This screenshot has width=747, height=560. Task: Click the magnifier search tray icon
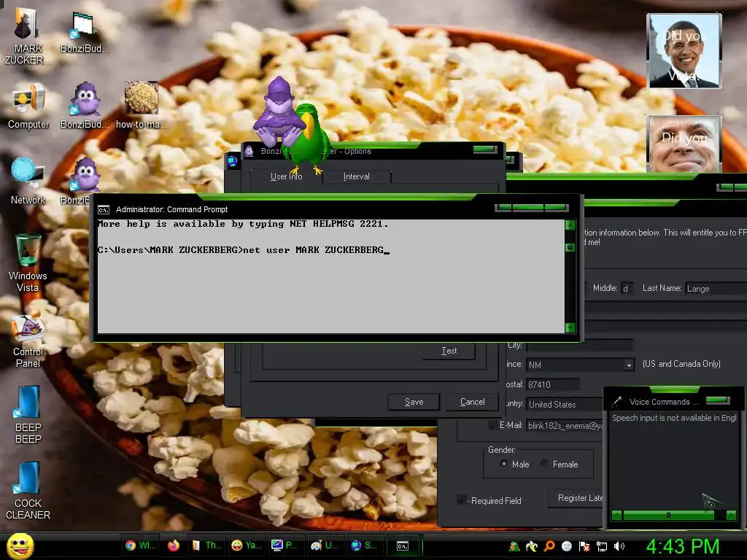549,546
